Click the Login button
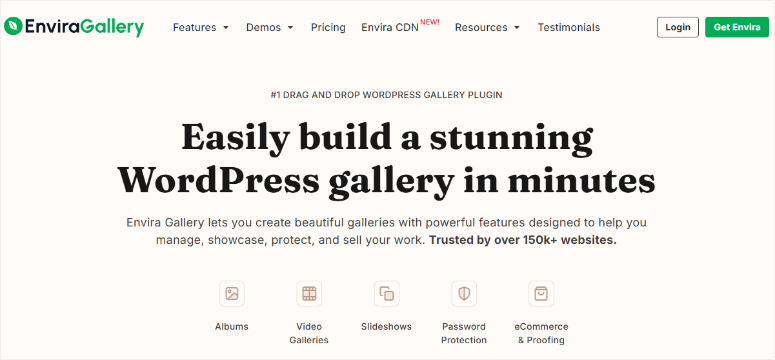This screenshot has height=360, width=775. [x=678, y=27]
